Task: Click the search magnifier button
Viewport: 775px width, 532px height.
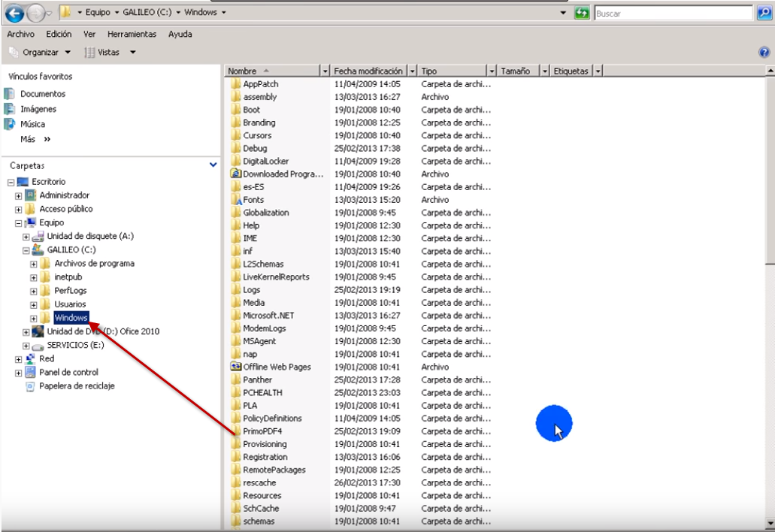Action: (764, 13)
